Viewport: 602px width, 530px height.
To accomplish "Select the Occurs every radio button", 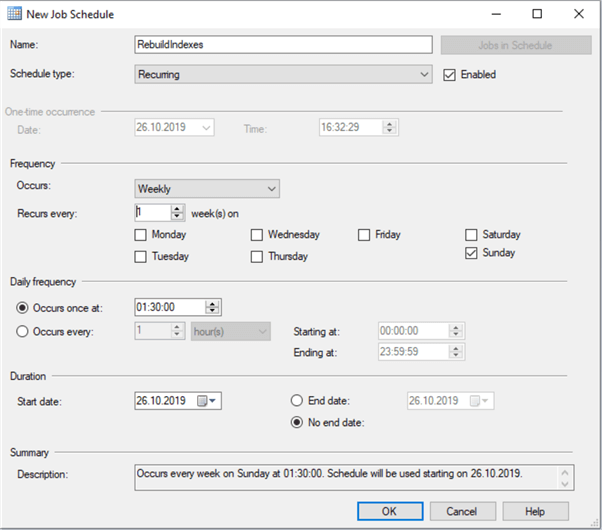I will [23, 331].
